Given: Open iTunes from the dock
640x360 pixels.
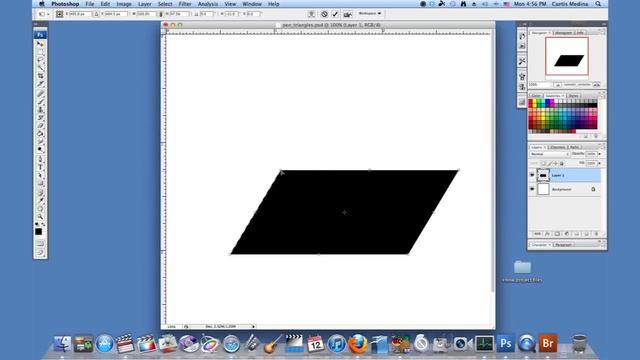Looking at the screenshot, I should [337, 343].
